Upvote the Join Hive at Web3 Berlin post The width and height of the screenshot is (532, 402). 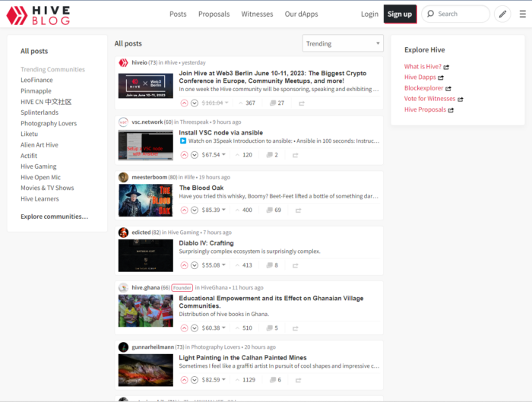tap(184, 103)
